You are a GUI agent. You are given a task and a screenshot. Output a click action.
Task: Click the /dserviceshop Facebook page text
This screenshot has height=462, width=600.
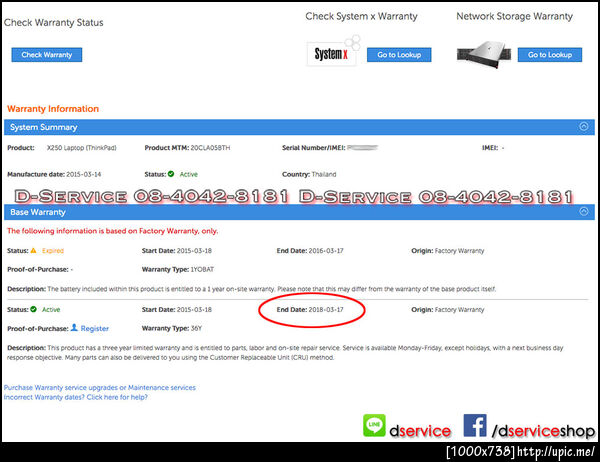543,431
